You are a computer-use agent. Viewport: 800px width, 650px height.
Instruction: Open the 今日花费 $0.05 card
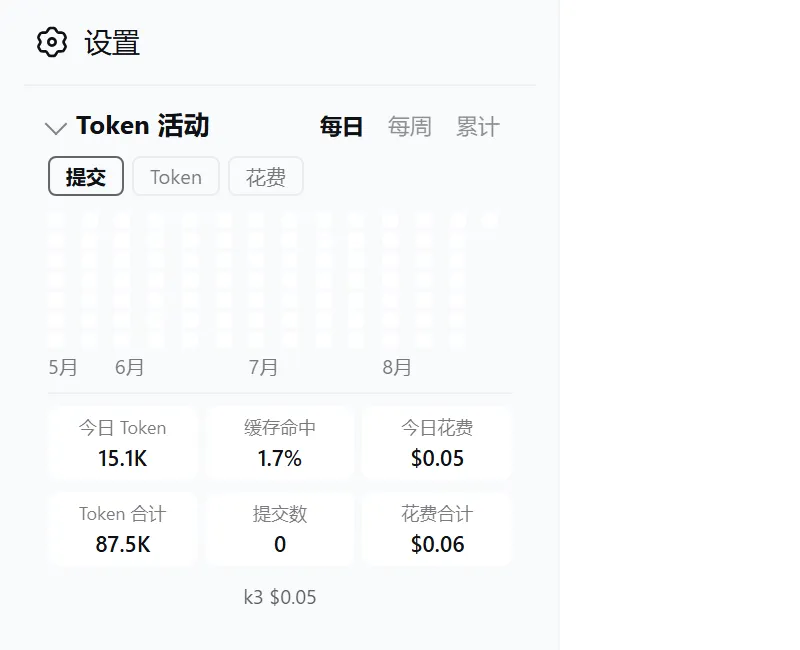(437, 443)
